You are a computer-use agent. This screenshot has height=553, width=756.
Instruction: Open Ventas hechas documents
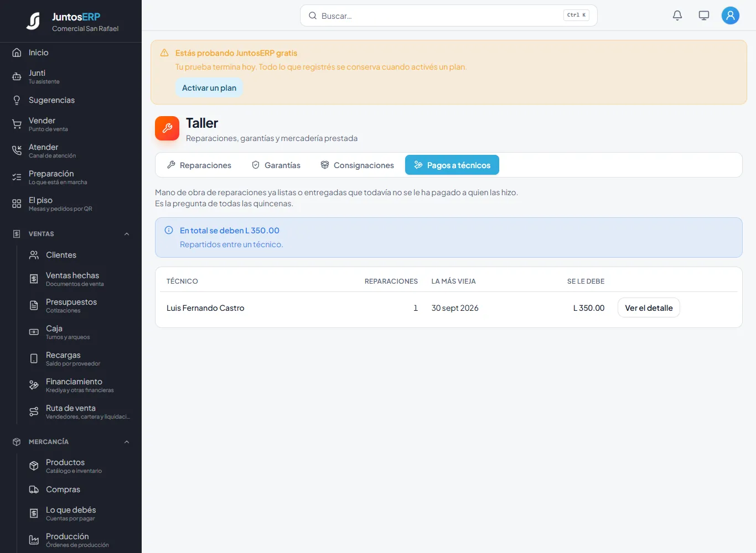79,279
